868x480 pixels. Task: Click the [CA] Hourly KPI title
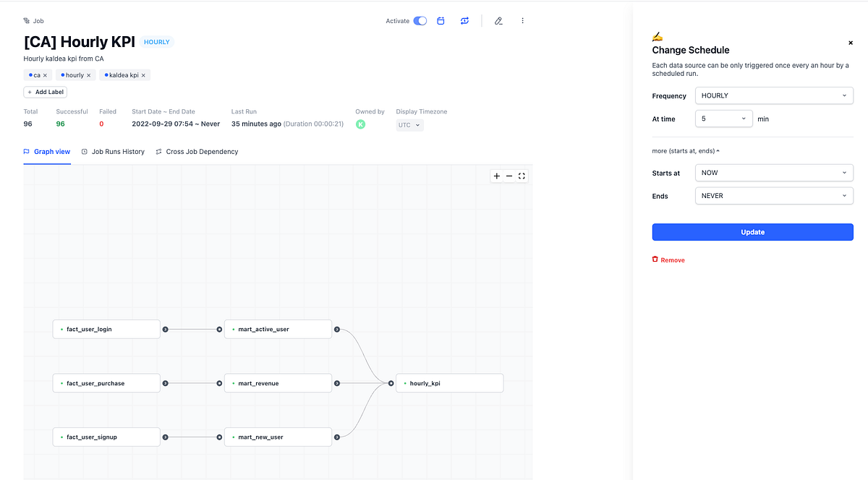80,42
